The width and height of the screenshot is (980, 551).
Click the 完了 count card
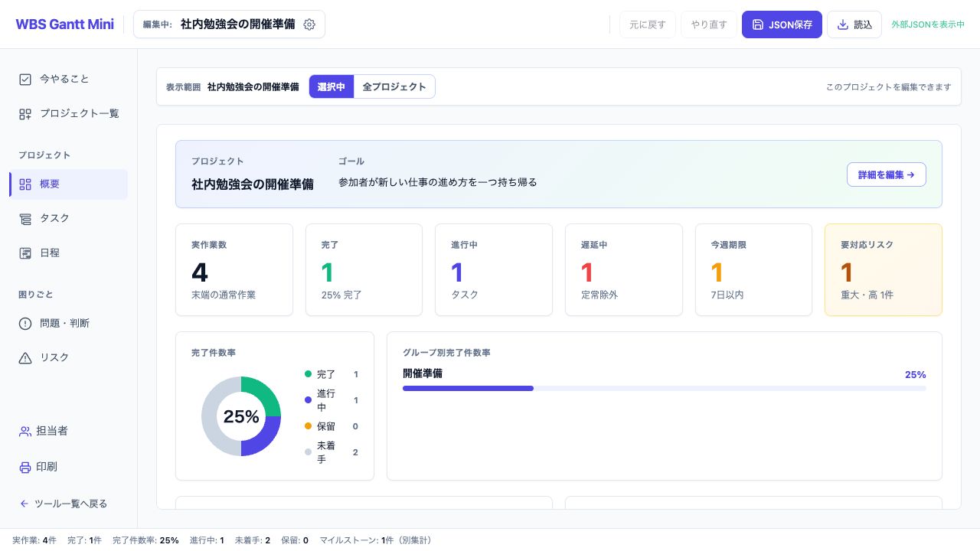(364, 269)
